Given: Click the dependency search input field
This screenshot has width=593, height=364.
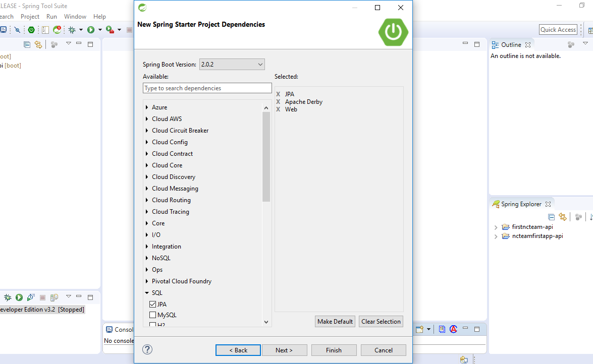Looking at the screenshot, I should pyautogui.click(x=207, y=88).
